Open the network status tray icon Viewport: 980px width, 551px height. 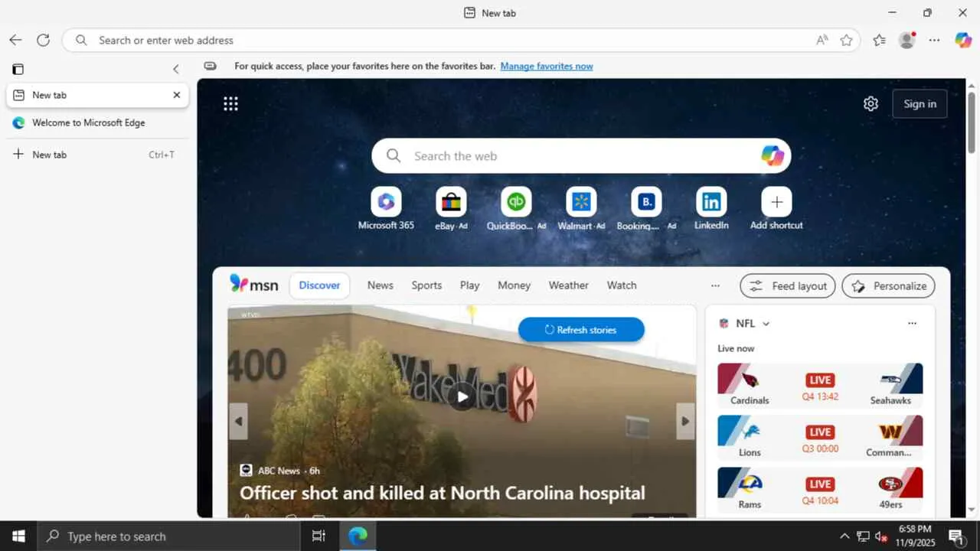coord(863,536)
